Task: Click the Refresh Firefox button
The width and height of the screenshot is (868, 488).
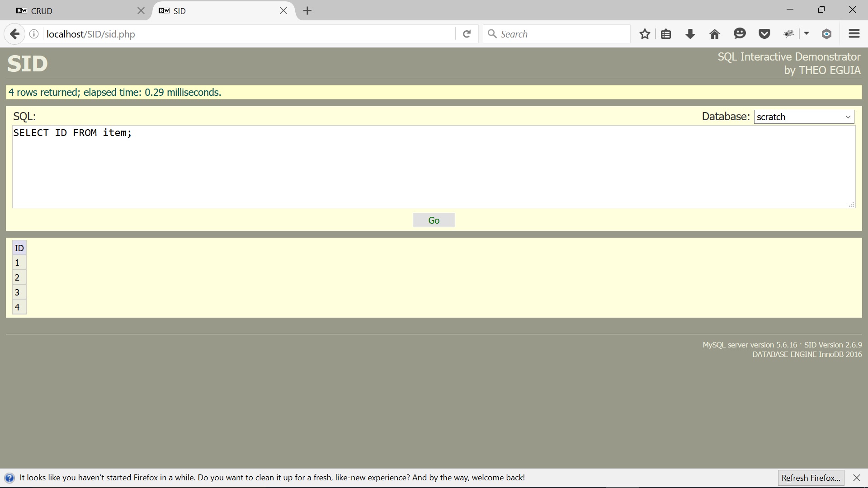Action: point(811,478)
